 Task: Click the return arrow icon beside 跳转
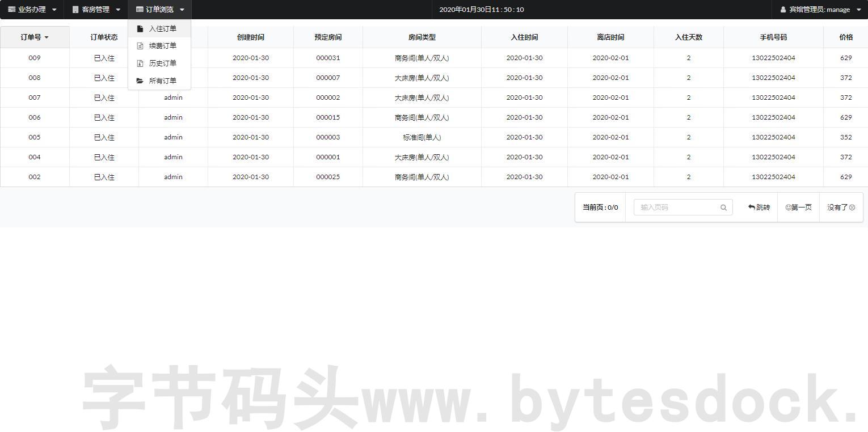coord(751,207)
